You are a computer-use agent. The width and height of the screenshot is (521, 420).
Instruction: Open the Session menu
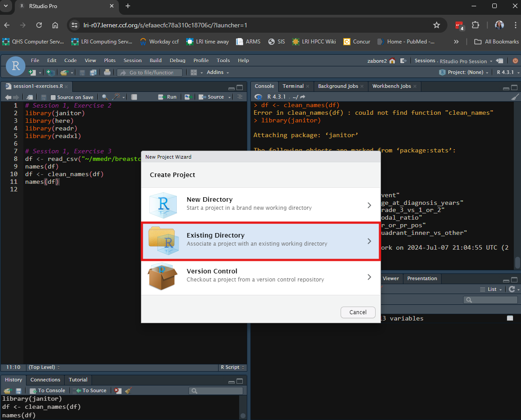pyautogui.click(x=132, y=61)
